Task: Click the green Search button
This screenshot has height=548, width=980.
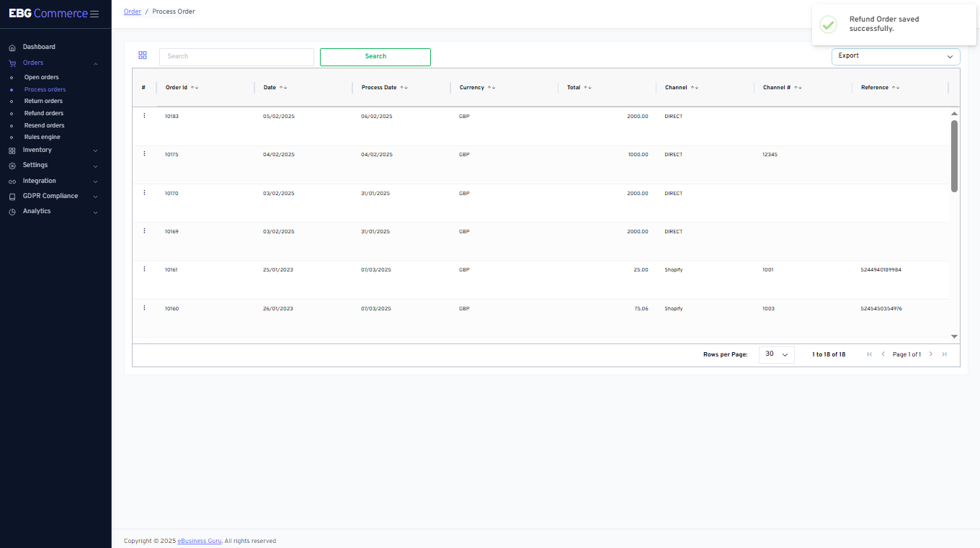Action: 375,57
